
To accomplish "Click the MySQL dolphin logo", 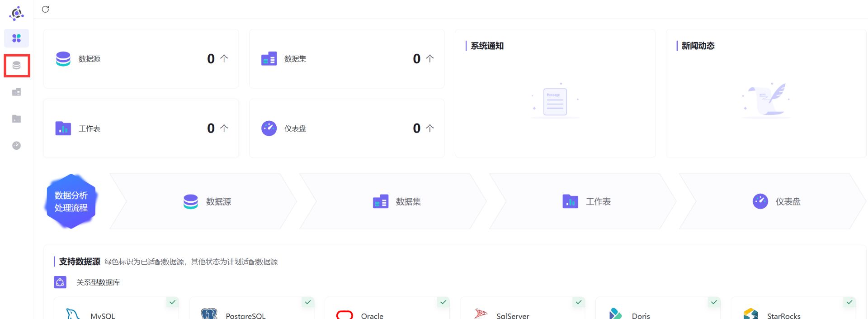I will pyautogui.click(x=73, y=314).
